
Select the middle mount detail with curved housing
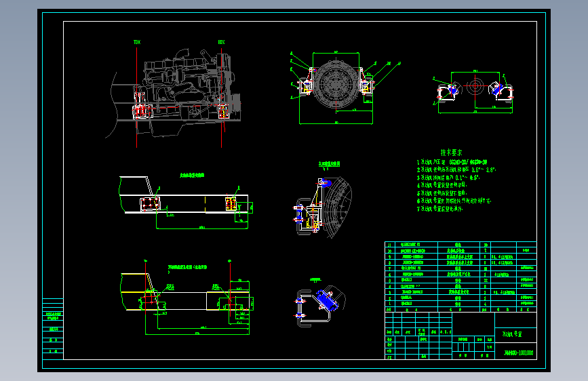click(323, 207)
